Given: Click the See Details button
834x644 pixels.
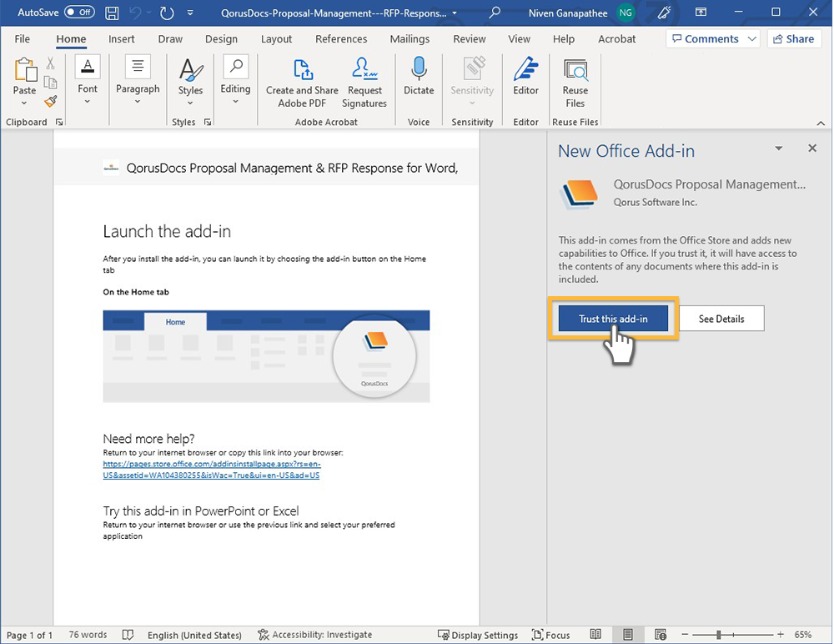Looking at the screenshot, I should (721, 319).
